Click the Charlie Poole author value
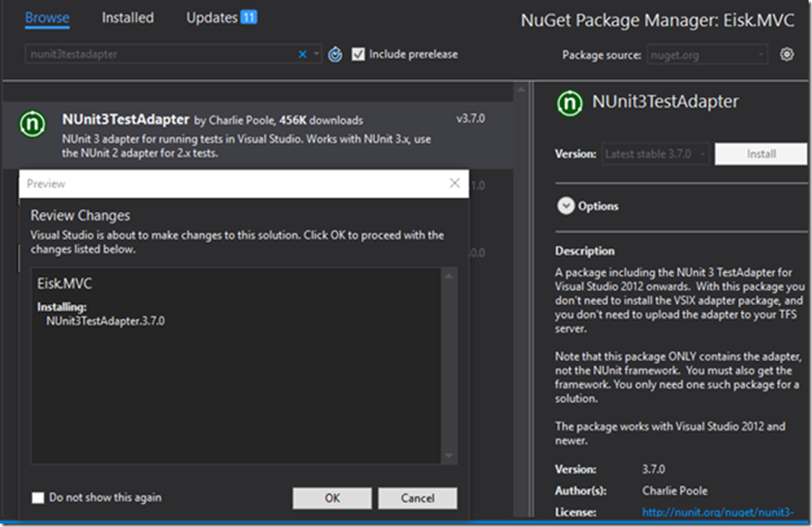The width and height of the screenshot is (812, 527). [x=675, y=491]
